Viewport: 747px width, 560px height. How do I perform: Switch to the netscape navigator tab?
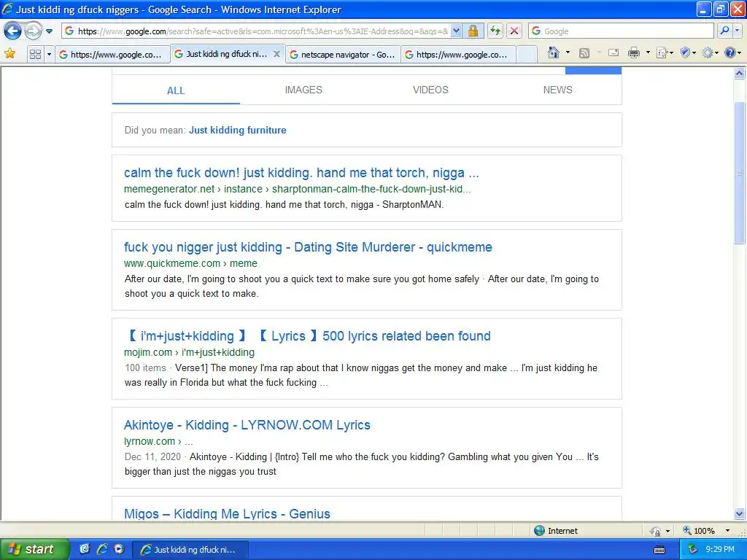344,54
